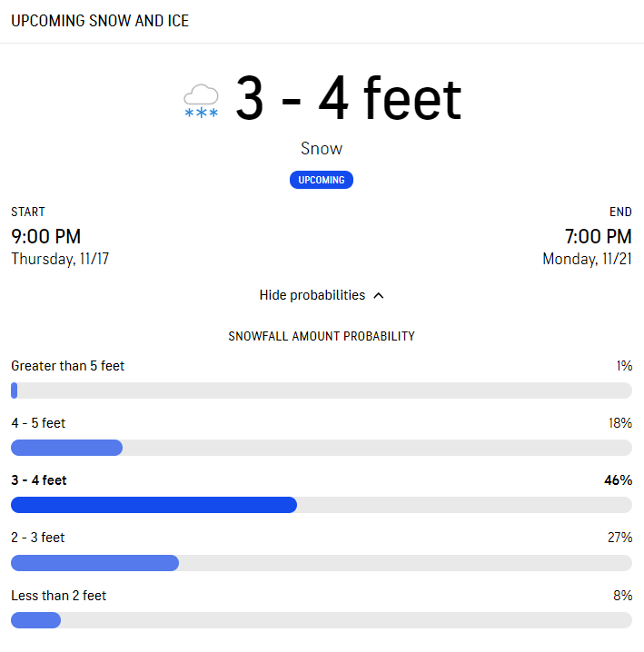Click the bold 46% probability value
The width and height of the screenshot is (644, 652).
(x=619, y=480)
